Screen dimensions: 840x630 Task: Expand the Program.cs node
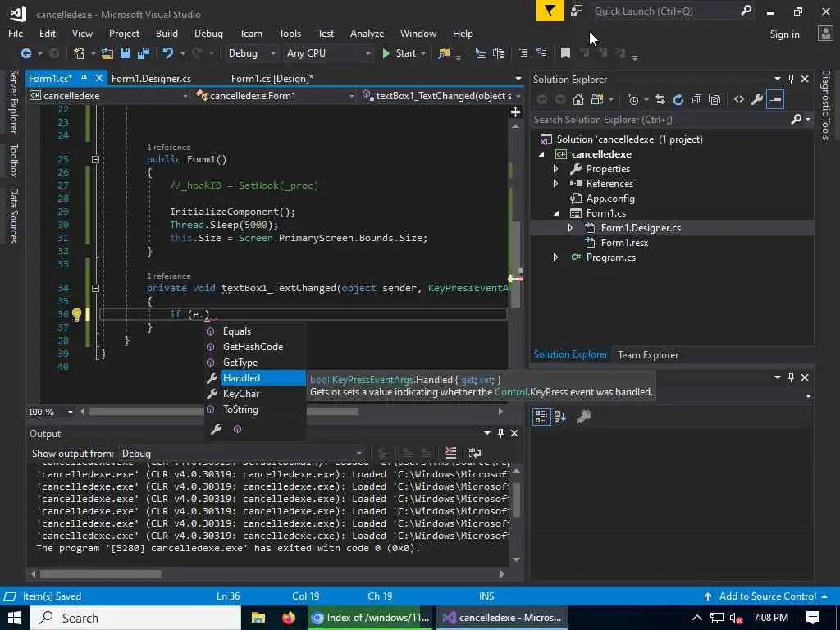click(555, 257)
